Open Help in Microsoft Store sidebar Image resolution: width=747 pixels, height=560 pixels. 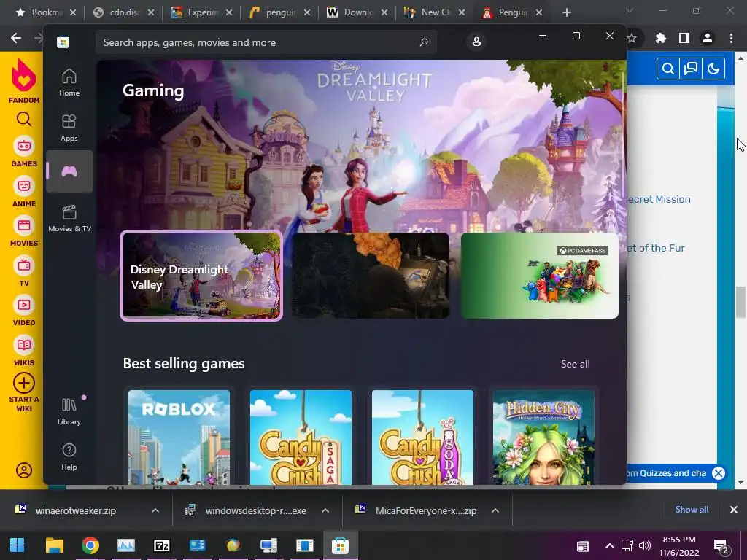tap(69, 456)
